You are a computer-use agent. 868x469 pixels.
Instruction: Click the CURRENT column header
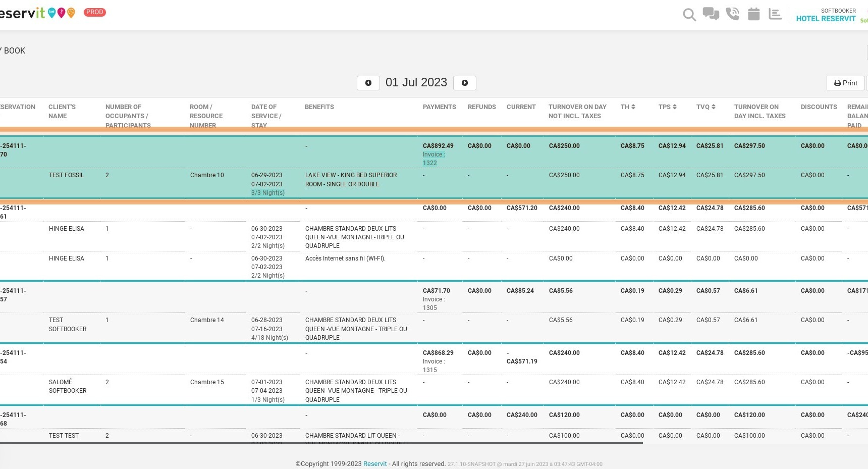point(521,107)
